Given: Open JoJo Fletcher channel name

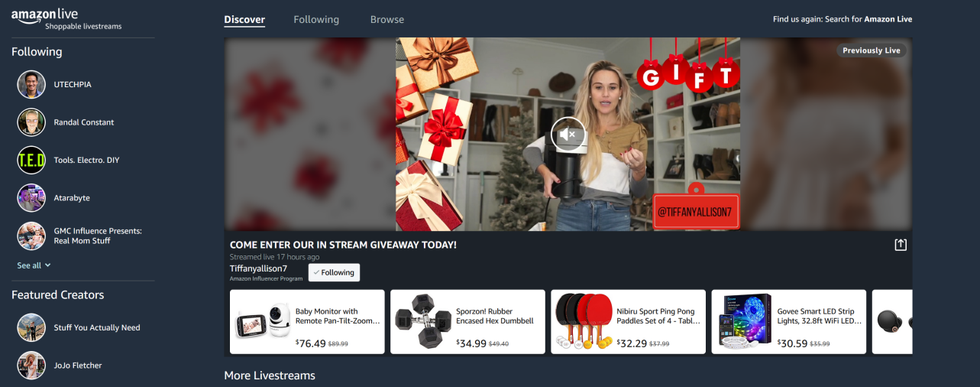Looking at the screenshot, I should click(78, 366).
